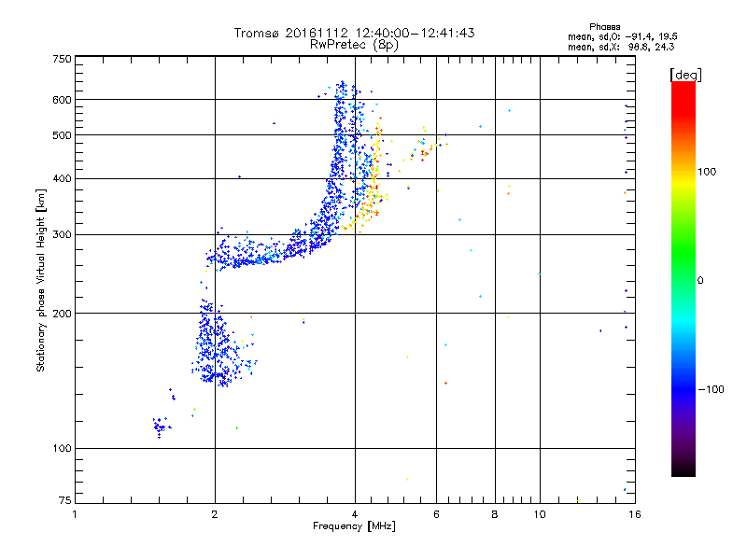The height and width of the screenshot is (560, 747).
Task: Click the x-axis '8' tick label
Action: [x=495, y=514]
